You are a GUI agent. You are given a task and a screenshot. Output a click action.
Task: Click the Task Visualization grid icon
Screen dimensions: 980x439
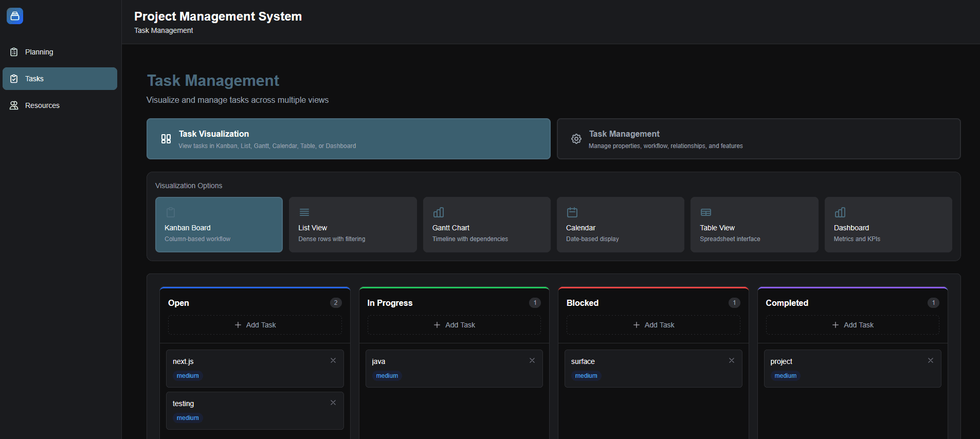tap(166, 139)
